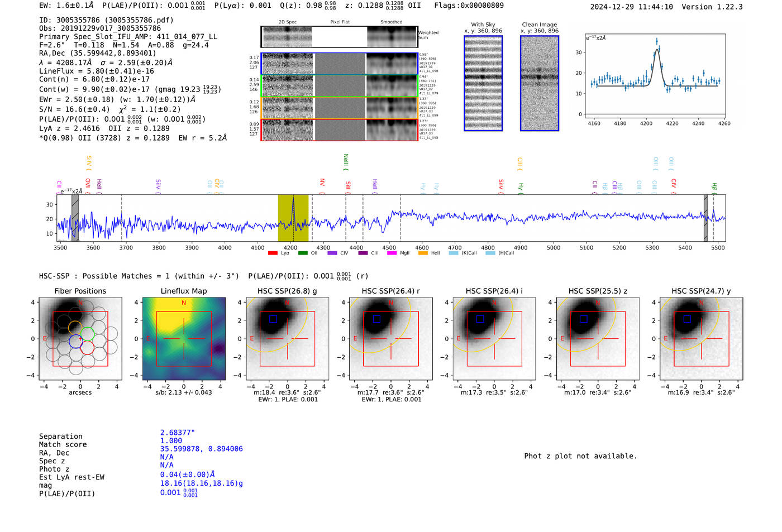Click the Match score value 1.000
Viewport: 782px width, 532px height.
pos(171,440)
